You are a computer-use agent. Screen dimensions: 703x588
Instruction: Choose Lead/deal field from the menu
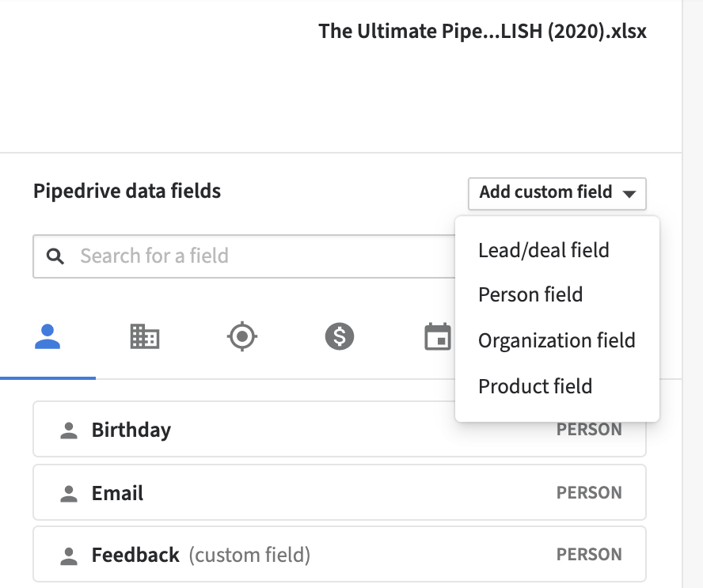543,251
